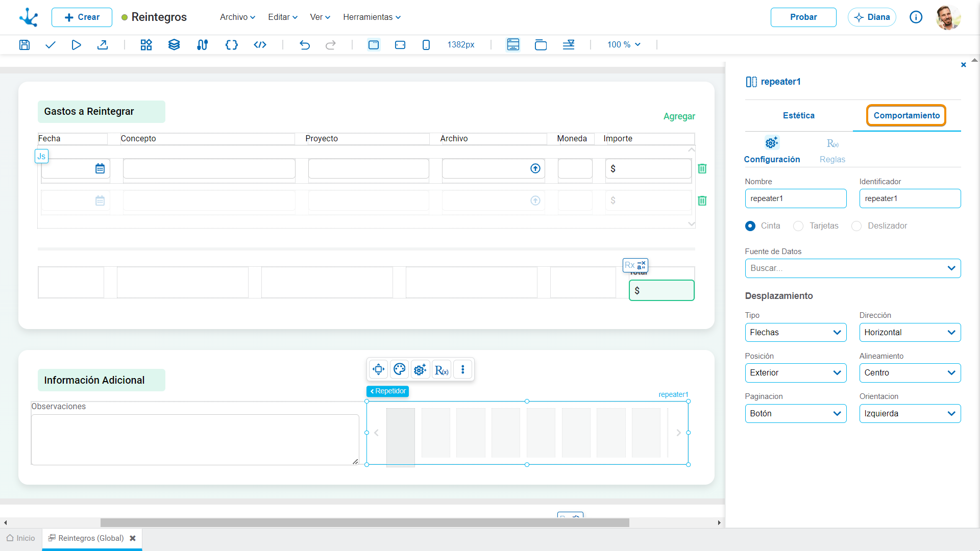Image resolution: width=980 pixels, height=551 pixels.
Task: Delete first expense row with trash icon
Action: [x=702, y=169]
